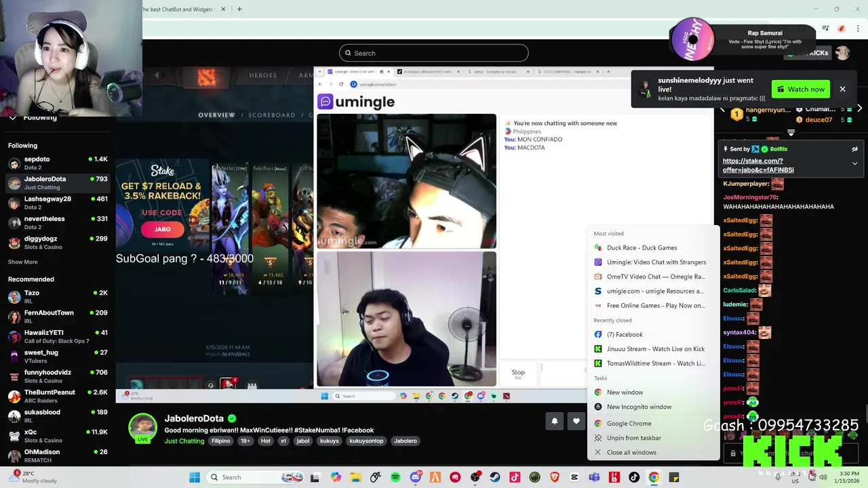Open Brave browser from the taskbar

pyautogui.click(x=555, y=477)
